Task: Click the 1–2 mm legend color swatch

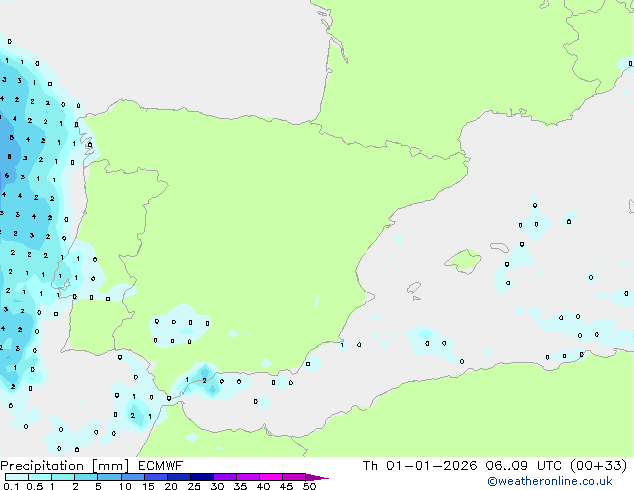Action: click(x=63, y=477)
